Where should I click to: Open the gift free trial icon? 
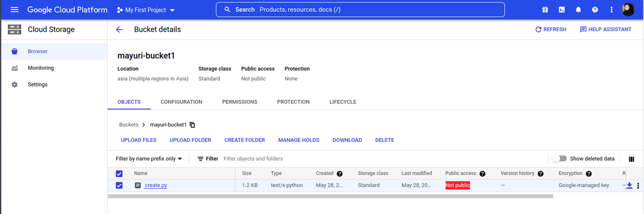pyautogui.click(x=545, y=10)
